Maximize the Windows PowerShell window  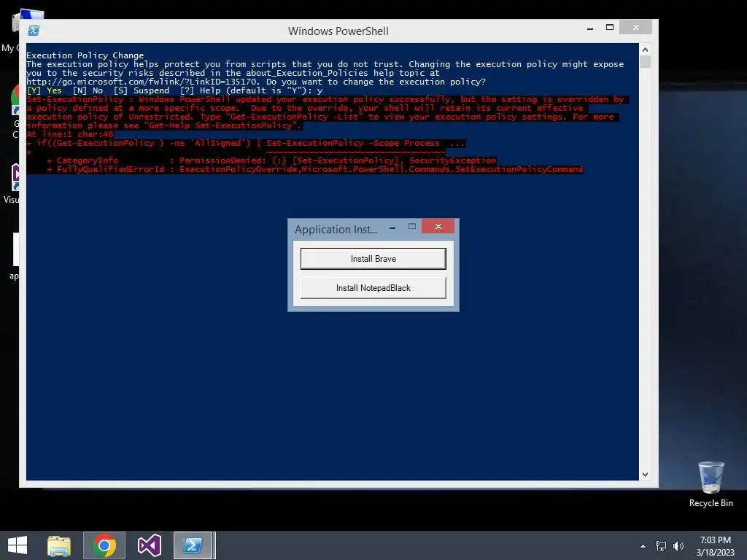pyautogui.click(x=609, y=28)
